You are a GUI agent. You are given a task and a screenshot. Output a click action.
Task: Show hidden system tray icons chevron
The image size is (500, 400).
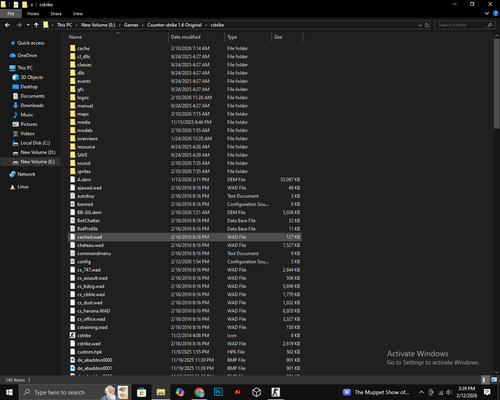pyautogui.click(x=421, y=392)
